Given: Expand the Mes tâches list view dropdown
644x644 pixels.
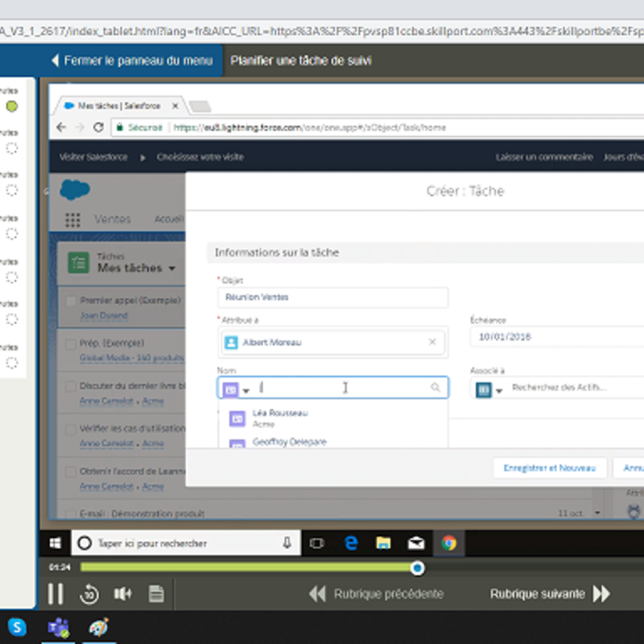Looking at the screenshot, I should tap(172, 268).
